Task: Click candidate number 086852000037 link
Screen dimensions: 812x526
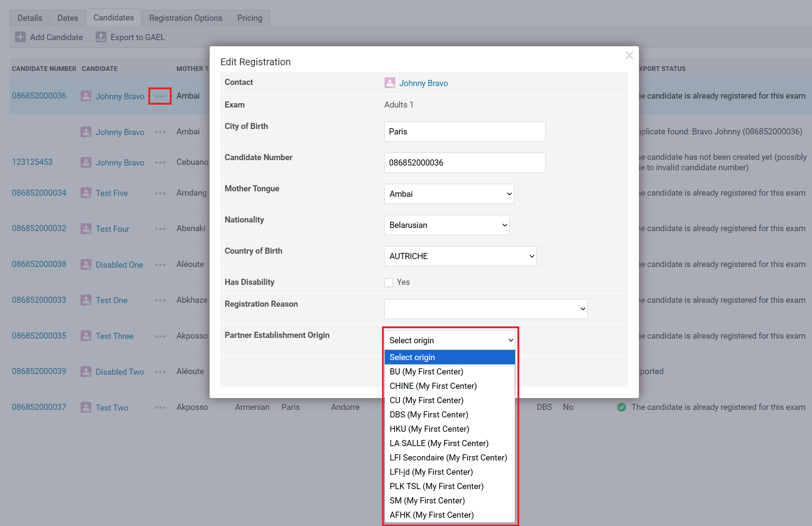Action: pyautogui.click(x=39, y=407)
